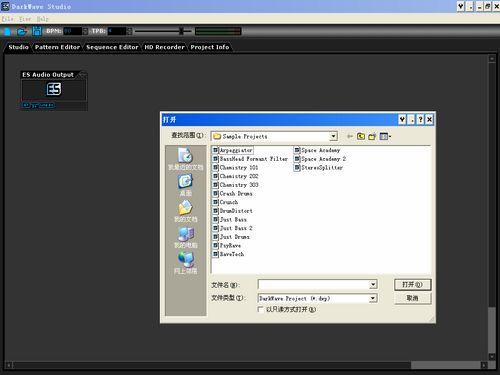
Task: Click the Open project folder icon
Action: click(x=22, y=32)
